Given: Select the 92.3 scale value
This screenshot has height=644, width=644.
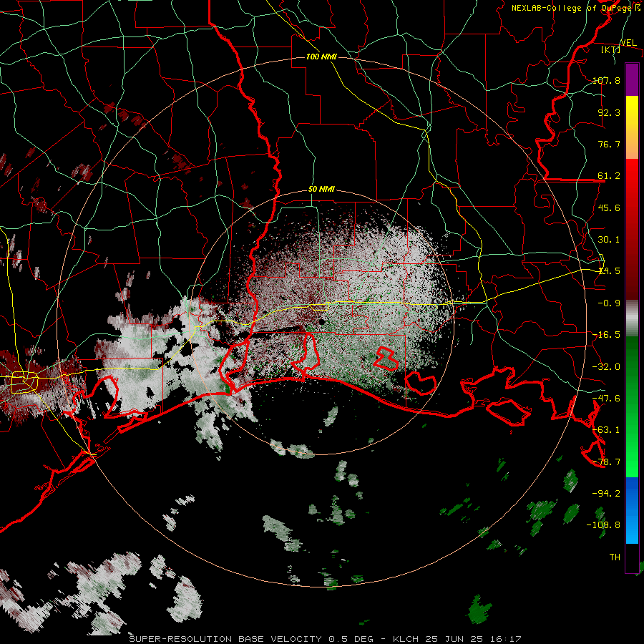Looking at the screenshot, I should 609,112.
